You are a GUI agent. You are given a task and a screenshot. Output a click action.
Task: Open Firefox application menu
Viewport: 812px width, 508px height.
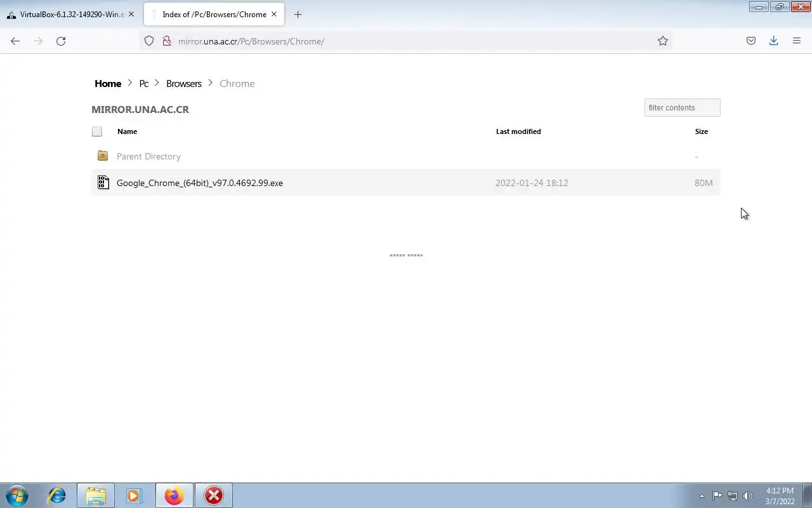pyautogui.click(x=797, y=41)
